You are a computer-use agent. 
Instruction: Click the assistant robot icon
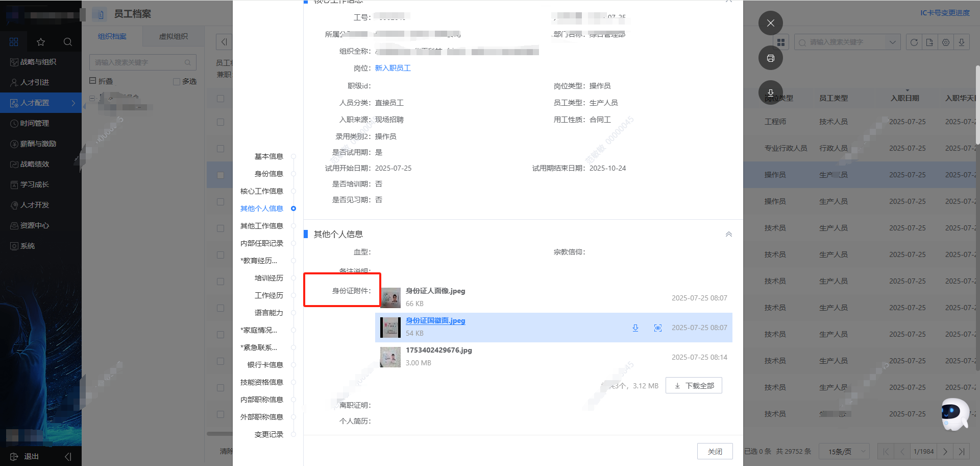[x=953, y=413]
